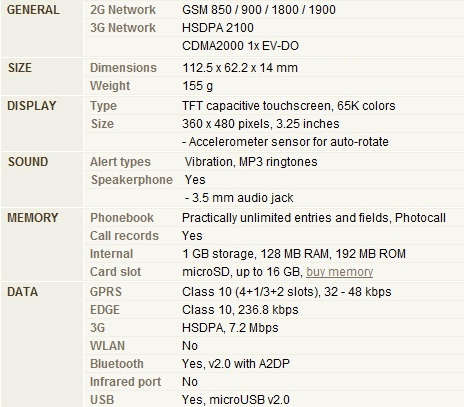Open the Infrared port label
464x407 pixels.
(x=125, y=382)
